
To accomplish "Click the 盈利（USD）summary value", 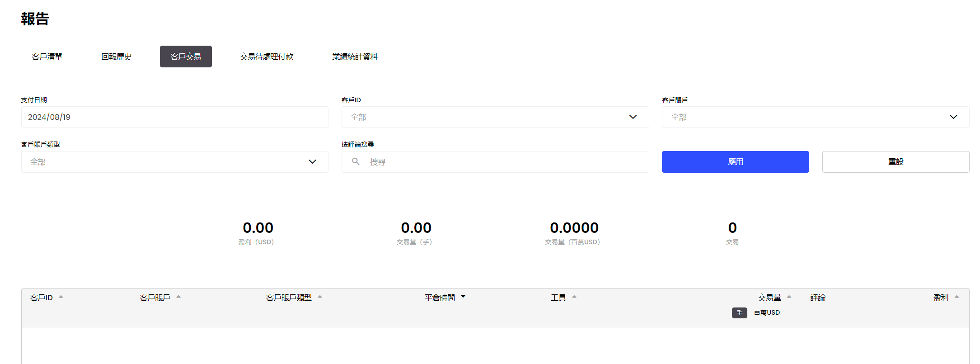I will pos(258,227).
